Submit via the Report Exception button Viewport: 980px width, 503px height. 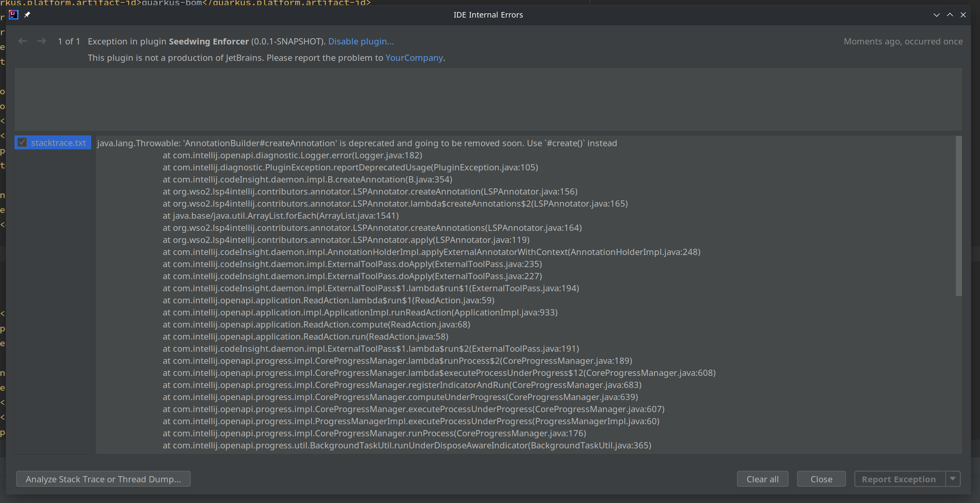pos(898,479)
